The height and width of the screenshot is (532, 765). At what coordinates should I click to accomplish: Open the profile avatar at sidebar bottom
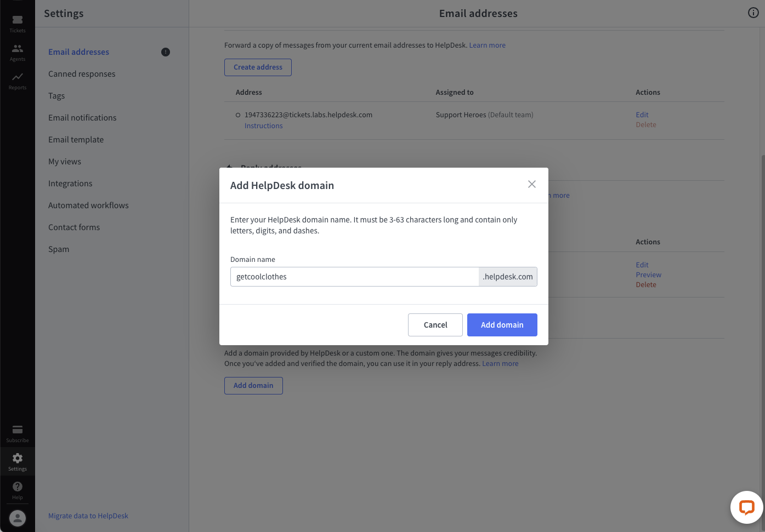coord(17,518)
